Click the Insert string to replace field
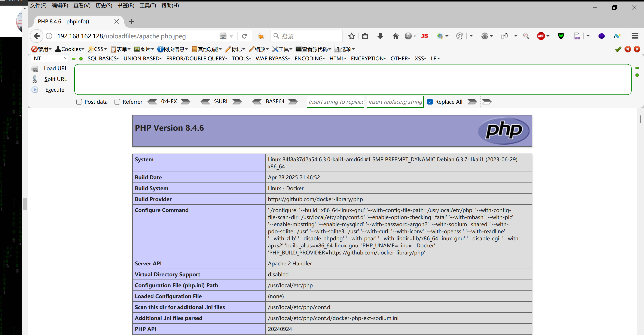644x335 pixels. coord(335,102)
